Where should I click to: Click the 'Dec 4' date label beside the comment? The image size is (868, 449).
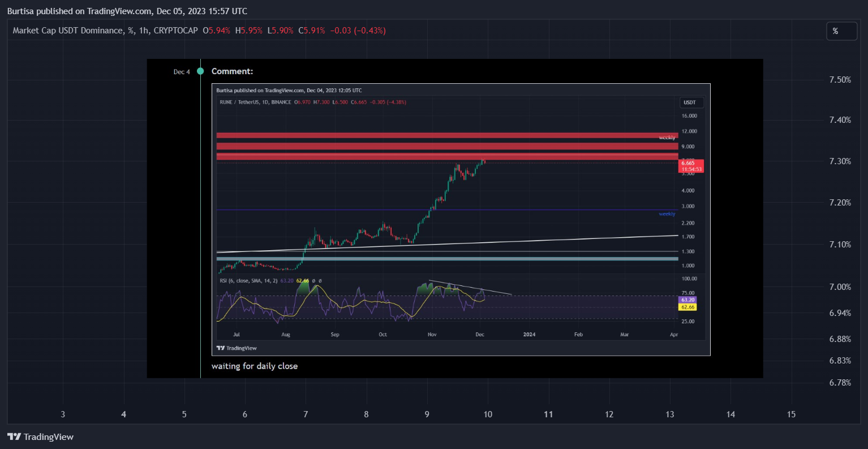pyautogui.click(x=182, y=72)
